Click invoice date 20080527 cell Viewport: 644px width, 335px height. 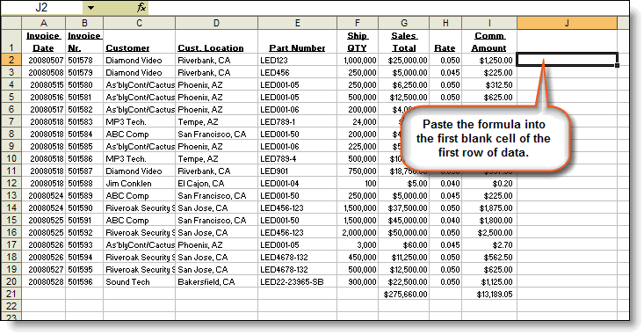[x=44, y=270]
